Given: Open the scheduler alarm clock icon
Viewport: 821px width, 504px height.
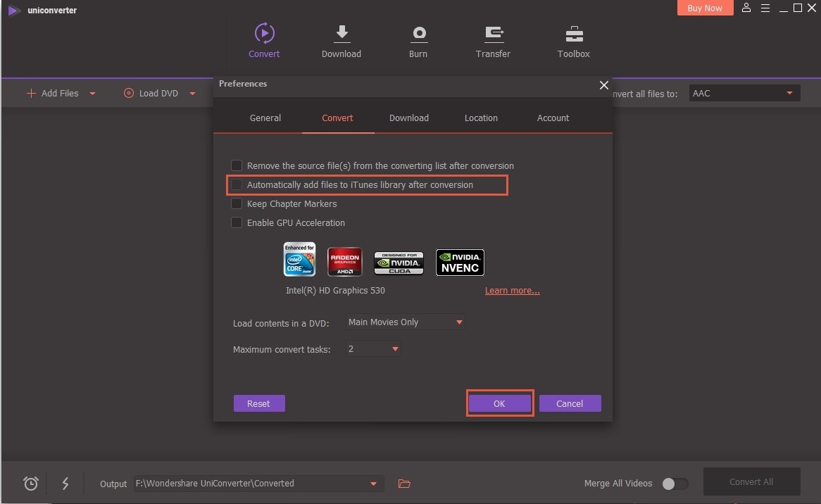Looking at the screenshot, I should coord(31,483).
